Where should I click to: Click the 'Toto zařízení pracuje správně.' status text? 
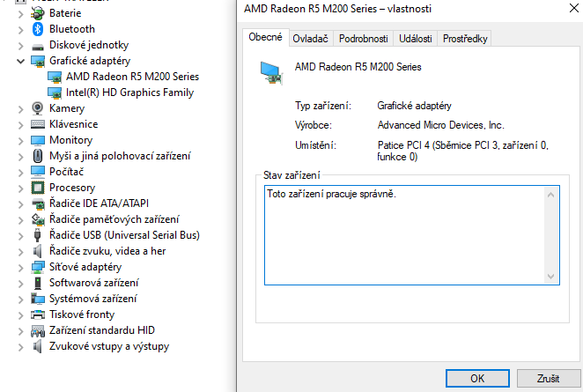(x=332, y=194)
